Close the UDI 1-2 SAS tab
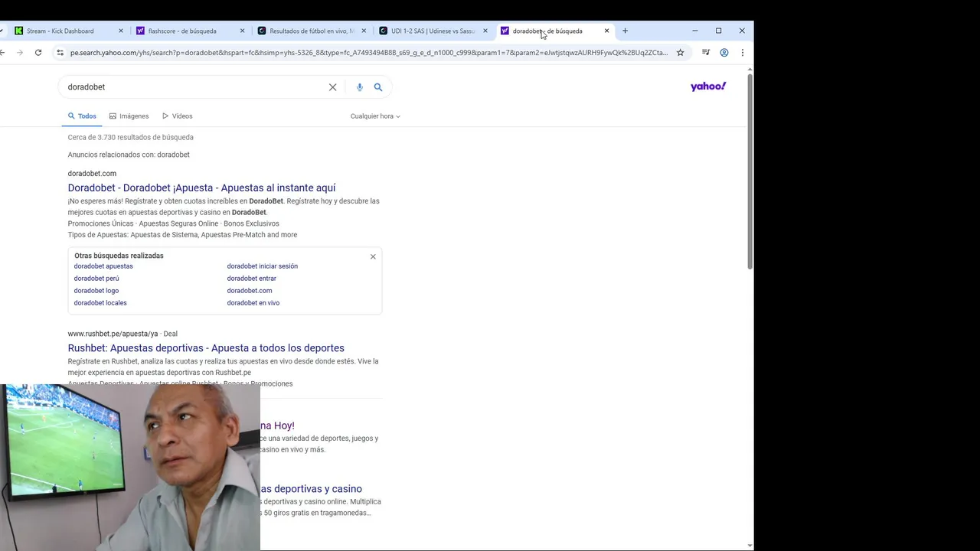 (x=485, y=31)
